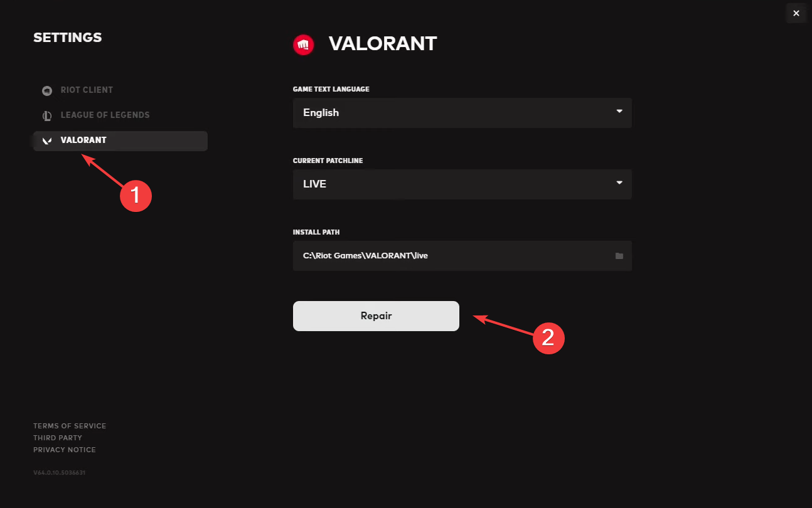Screen dimensions: 812x508
Task: Click the version number text at bottom
Action: 59,473
